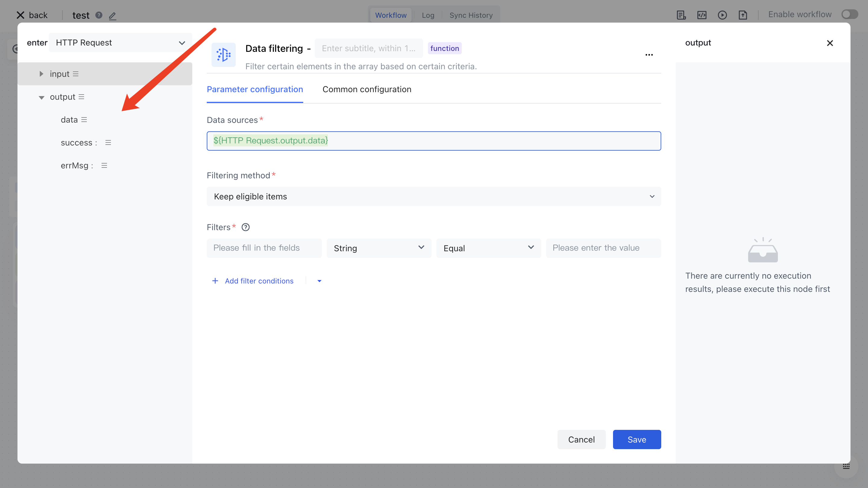Click the help icon next to test title
The image size is (868, 488).
point(99,15)
